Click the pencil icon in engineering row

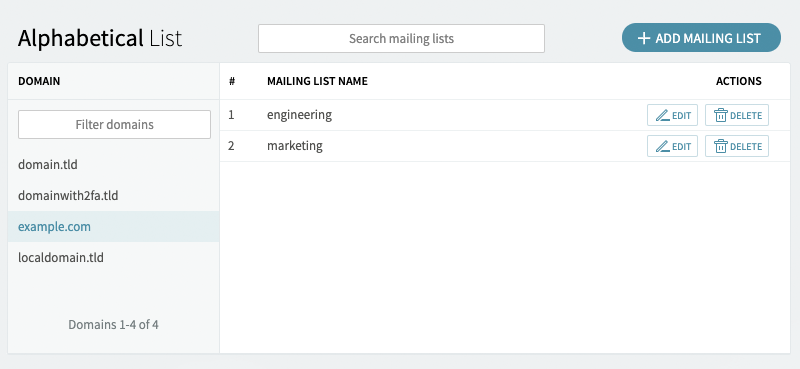click(x=663, y=115)
